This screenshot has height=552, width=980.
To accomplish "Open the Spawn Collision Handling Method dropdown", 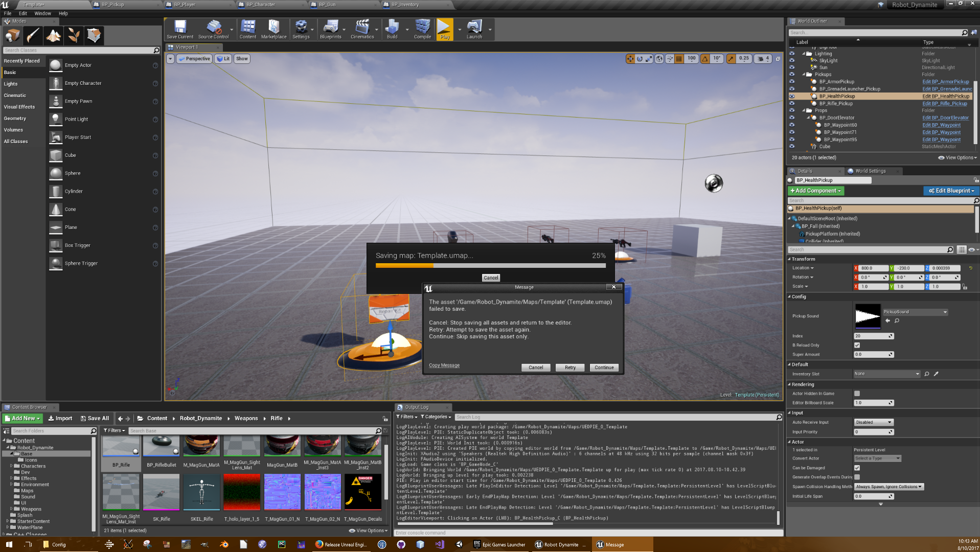I will [x=888, y=487].
